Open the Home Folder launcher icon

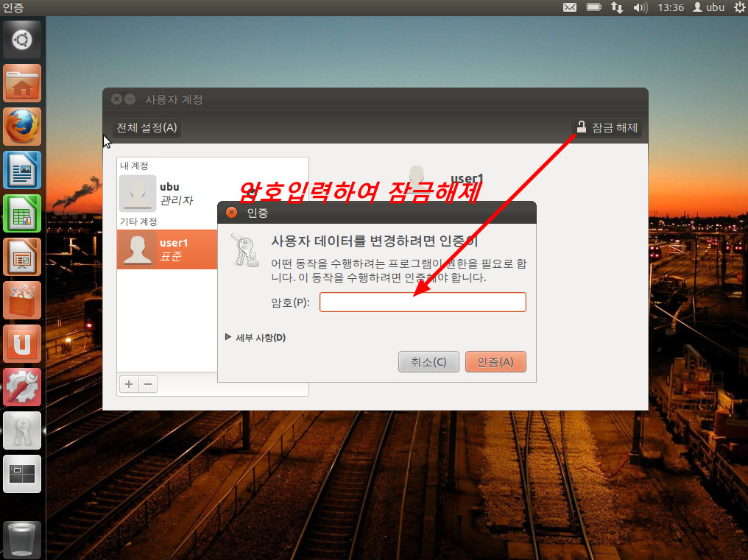22,83
